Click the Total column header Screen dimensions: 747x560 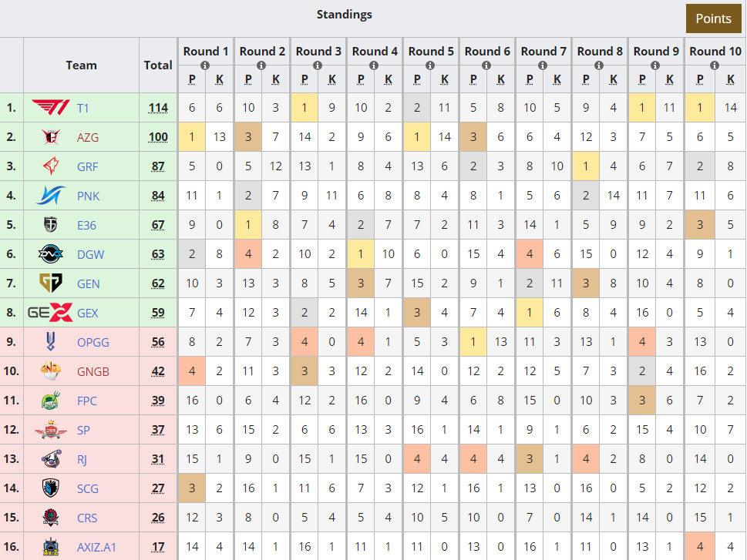pos(158,65)
